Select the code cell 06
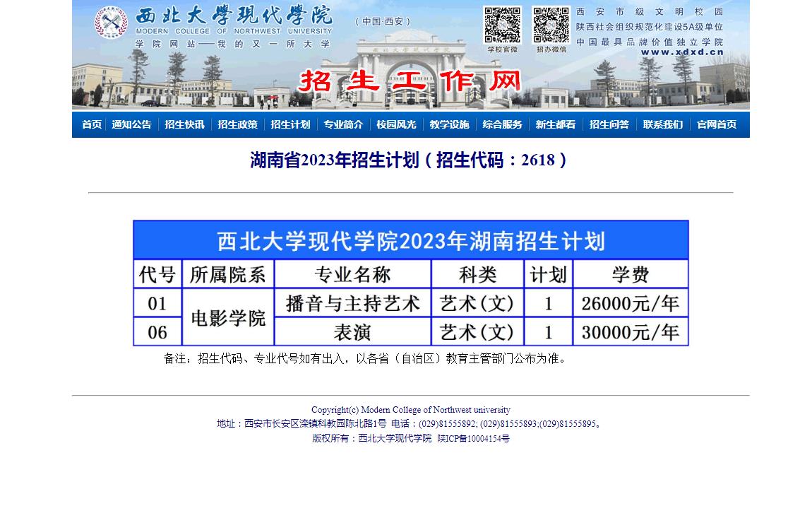Screen dimensions: 812x530 coord(157,331)
